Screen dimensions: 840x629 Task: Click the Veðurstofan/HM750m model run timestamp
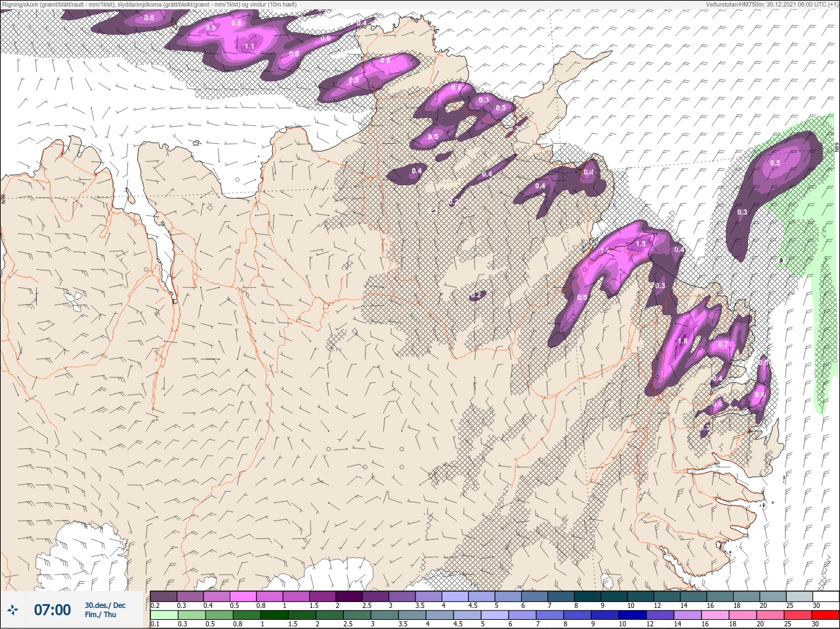pyautogui.click(x=771, y=5)
